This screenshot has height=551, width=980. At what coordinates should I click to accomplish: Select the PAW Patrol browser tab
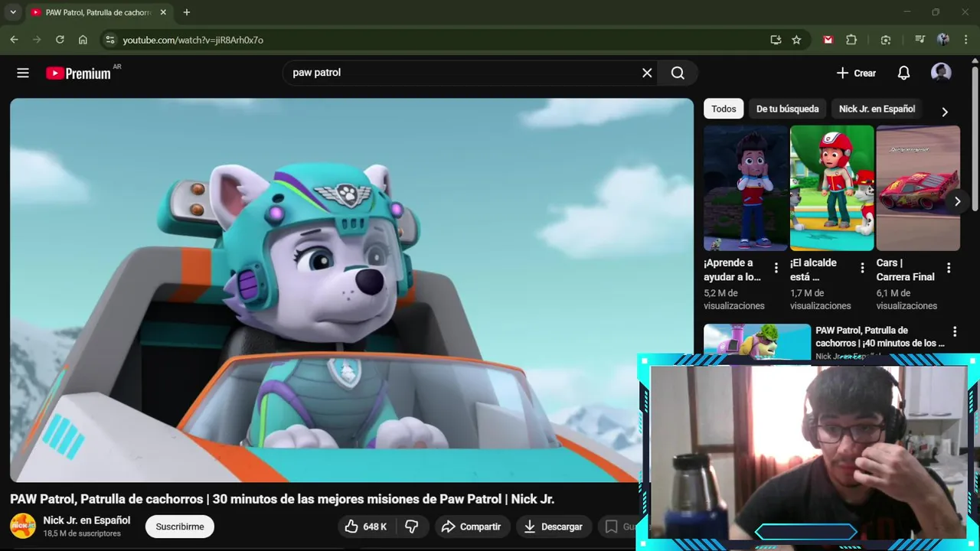pos(98,12)
